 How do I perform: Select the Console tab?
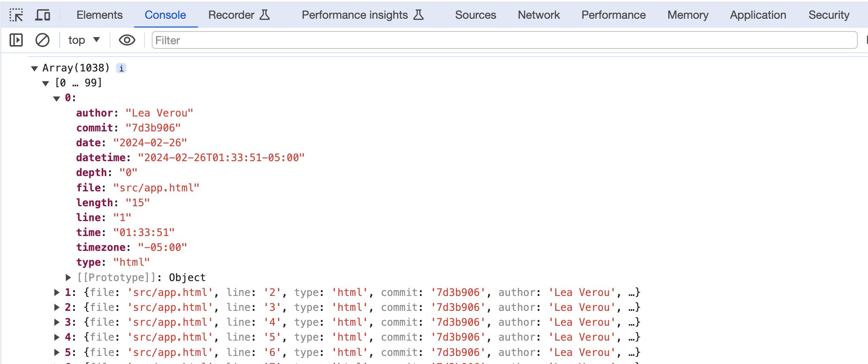(165, 15)
